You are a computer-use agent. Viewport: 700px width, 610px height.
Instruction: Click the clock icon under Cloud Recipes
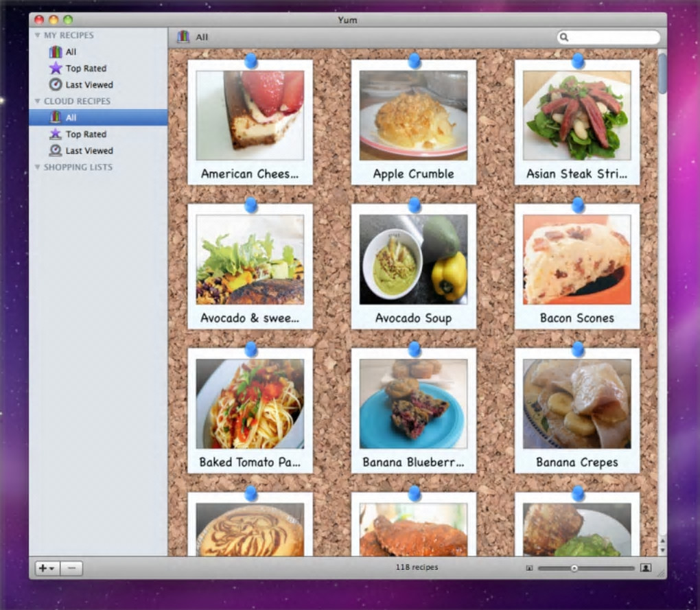(56, 150)
